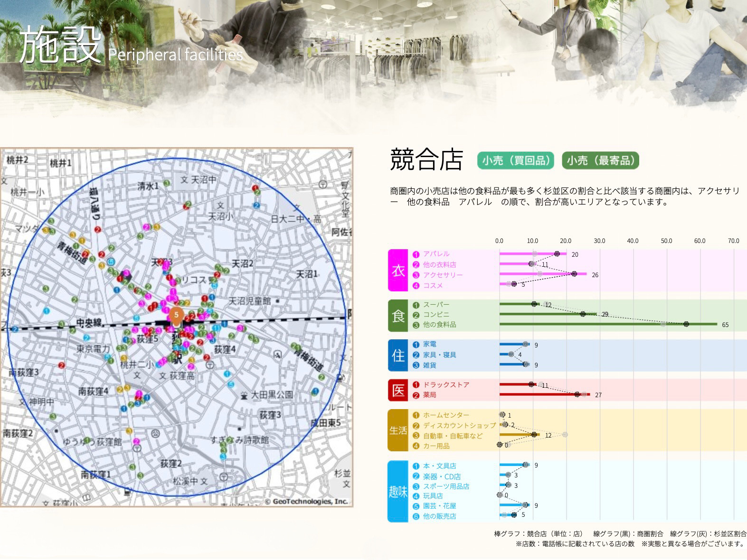This screenshot has height=560, width=747.
Task: Click the 園芸・花屋 legend label
Action: click(439, 506)
